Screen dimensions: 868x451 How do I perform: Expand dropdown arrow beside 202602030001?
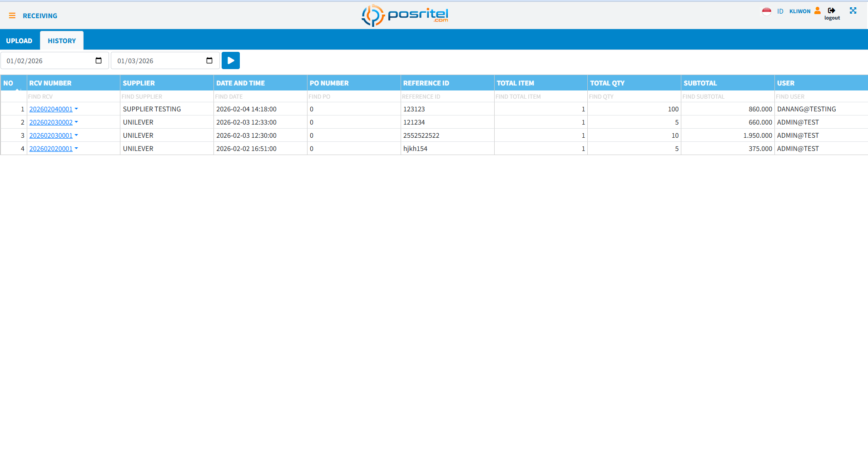(76, 135)
